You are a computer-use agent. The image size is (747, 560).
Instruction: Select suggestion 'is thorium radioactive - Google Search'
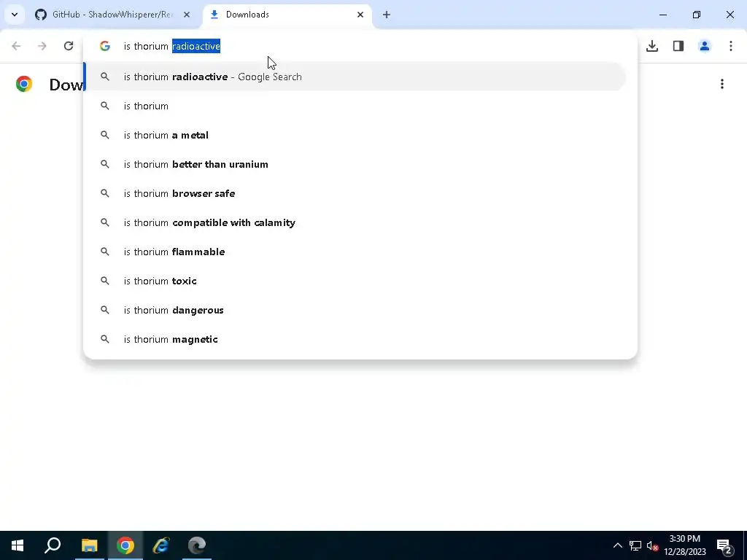point(355,77)
